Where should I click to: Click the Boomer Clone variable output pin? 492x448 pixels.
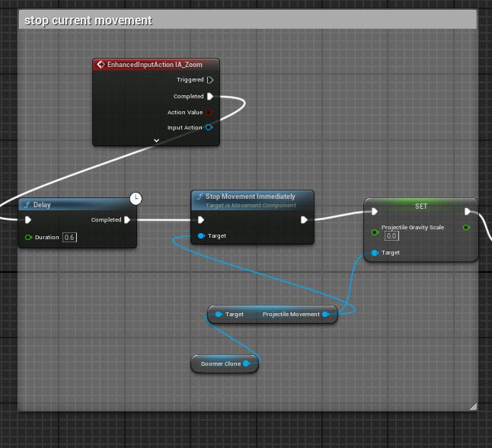pyautogui.click(x=246, y=364)
